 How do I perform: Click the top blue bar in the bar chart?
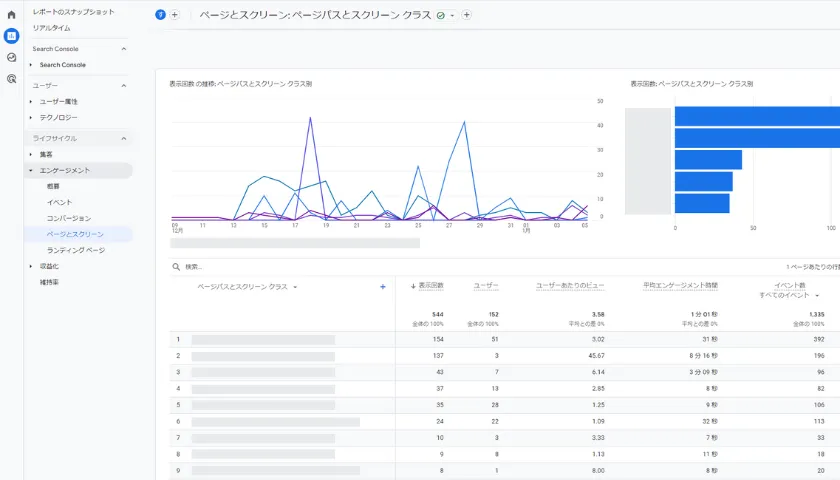[756, 117]
